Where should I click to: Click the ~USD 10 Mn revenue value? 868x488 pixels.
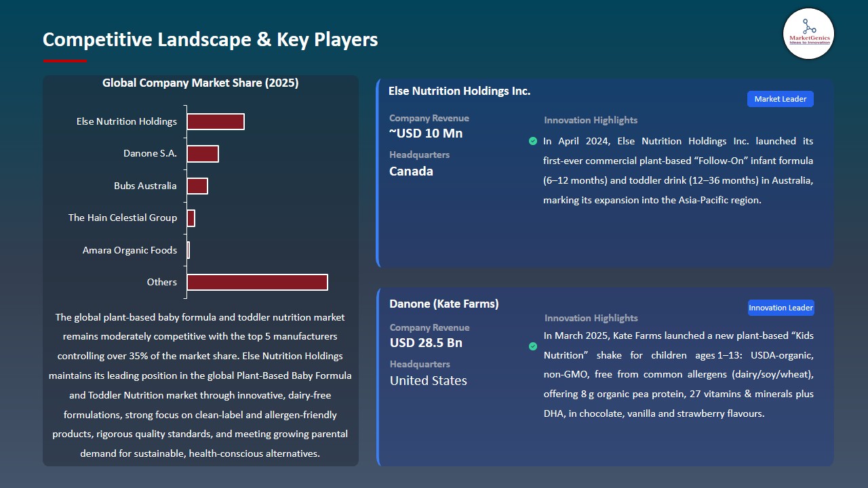point(426,134)
